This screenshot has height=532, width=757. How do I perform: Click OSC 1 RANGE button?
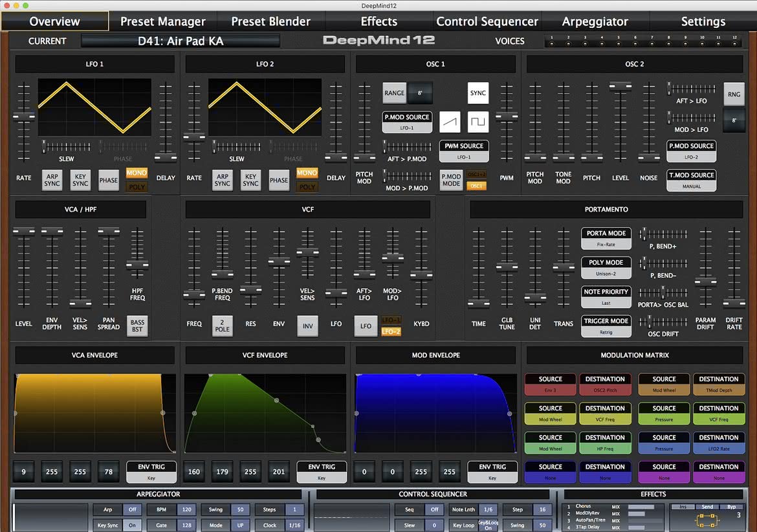point(395,93)
